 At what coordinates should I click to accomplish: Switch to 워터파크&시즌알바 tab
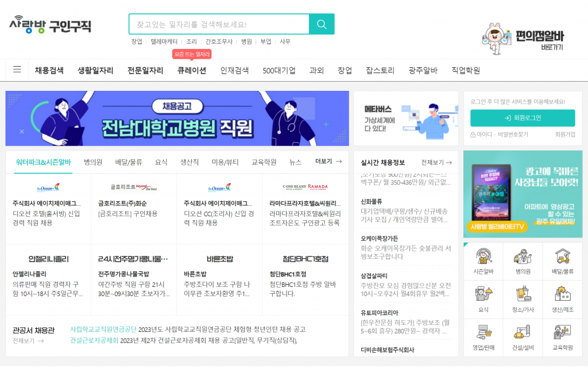43,162
